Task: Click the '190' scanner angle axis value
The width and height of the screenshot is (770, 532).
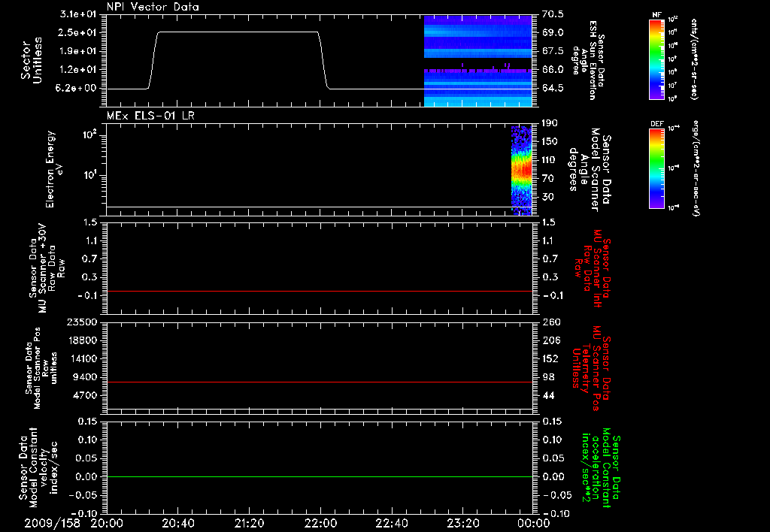Action: click(x=550, y=123)
